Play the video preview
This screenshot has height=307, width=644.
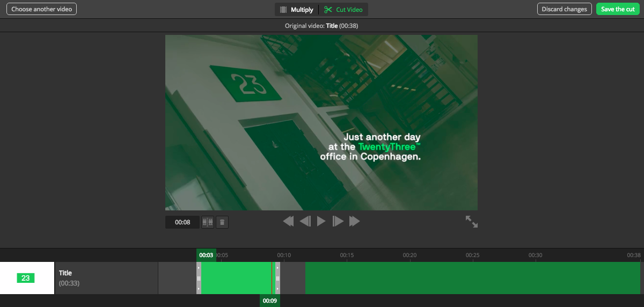click(x=321, y=221)
